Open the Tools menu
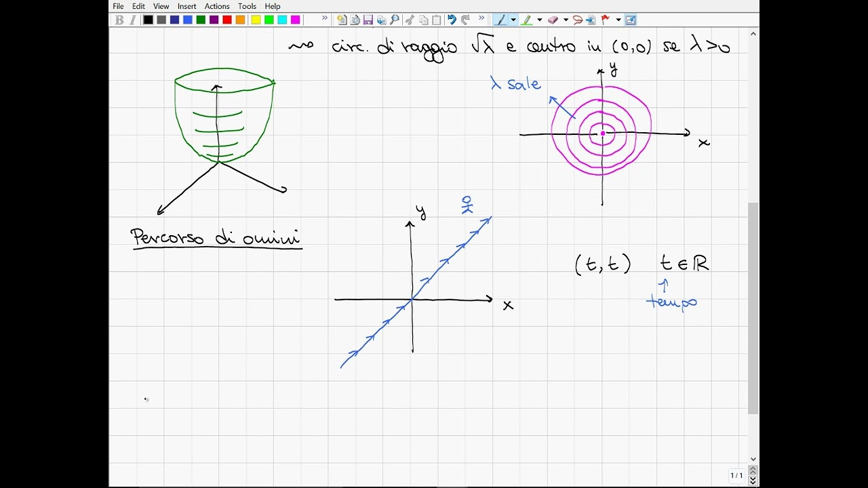 pos(247,6)
